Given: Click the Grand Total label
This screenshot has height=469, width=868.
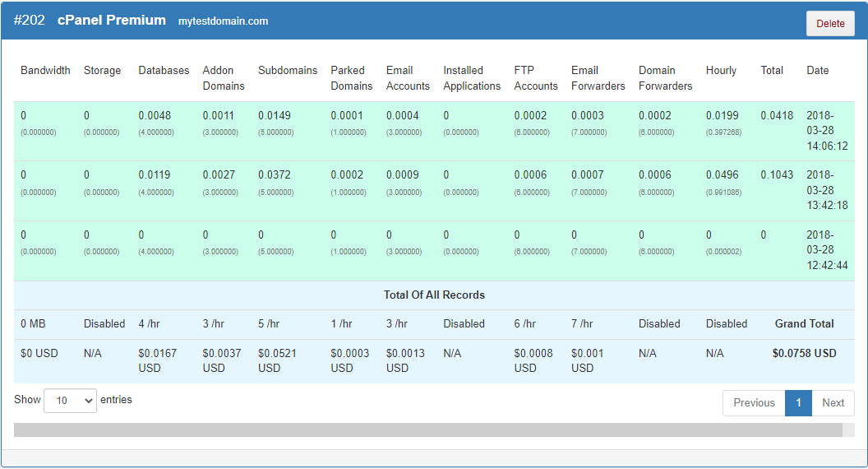Looking at the screenshot, I should [804, 323].
